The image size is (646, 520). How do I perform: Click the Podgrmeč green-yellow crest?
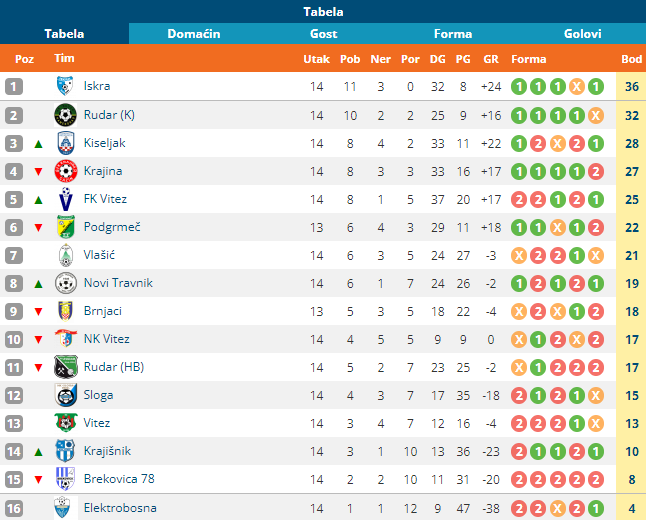pos(66,227)
